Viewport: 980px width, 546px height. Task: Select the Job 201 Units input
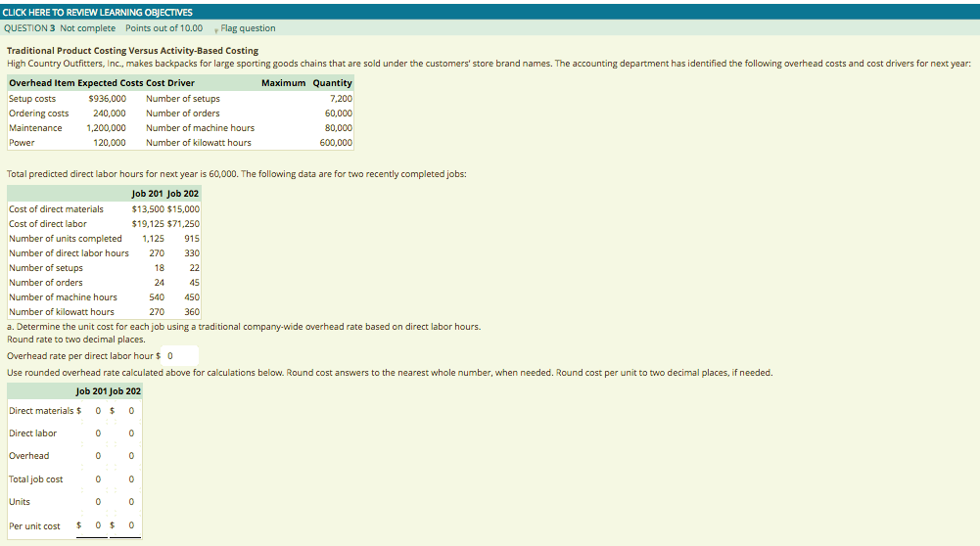(95, 502)
